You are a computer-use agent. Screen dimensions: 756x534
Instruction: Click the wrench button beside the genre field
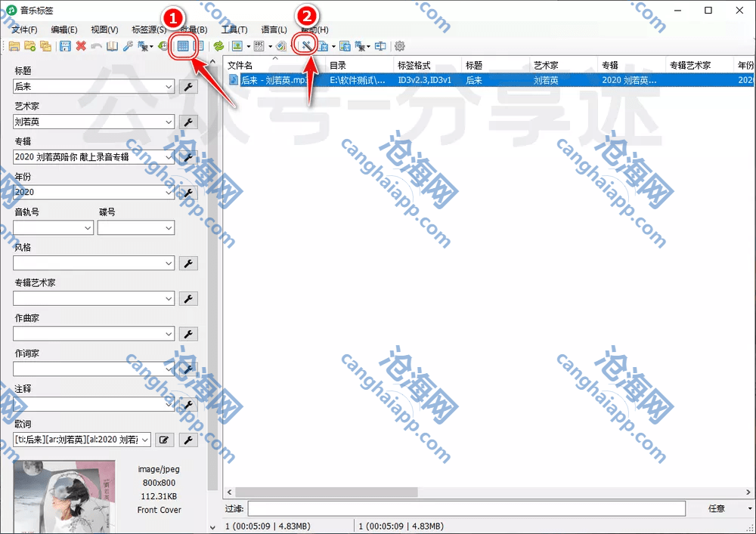tap(188, 263)
